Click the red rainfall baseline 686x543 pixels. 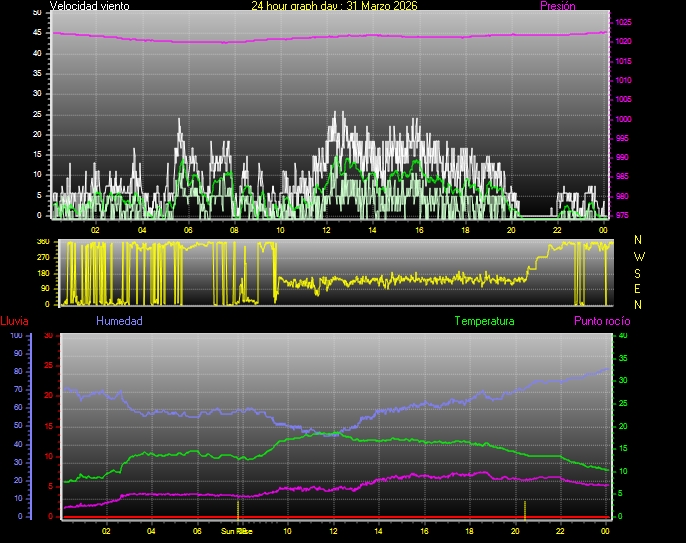click(x=330, y=516)
